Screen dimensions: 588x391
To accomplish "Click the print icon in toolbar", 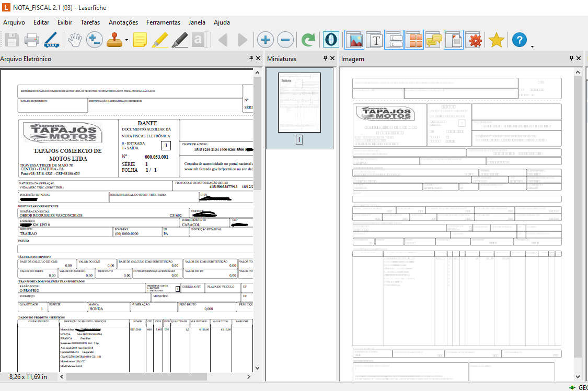I will click(x=32, y=40).
